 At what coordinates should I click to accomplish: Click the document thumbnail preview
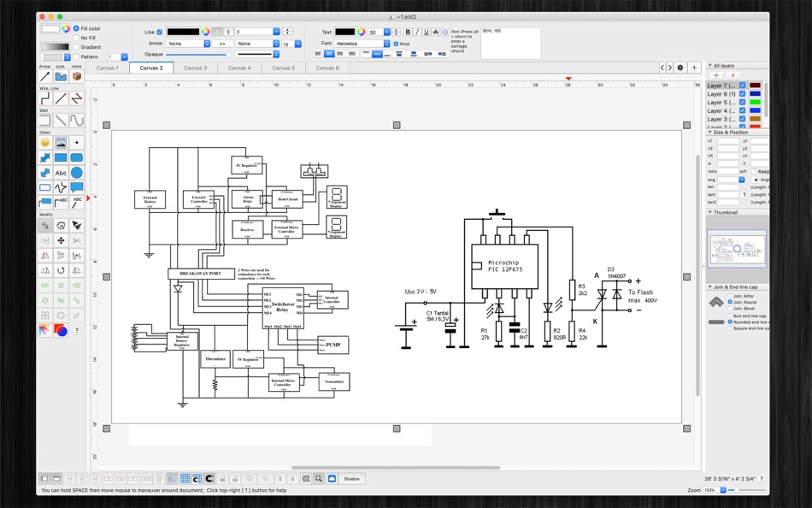(736, 249)
